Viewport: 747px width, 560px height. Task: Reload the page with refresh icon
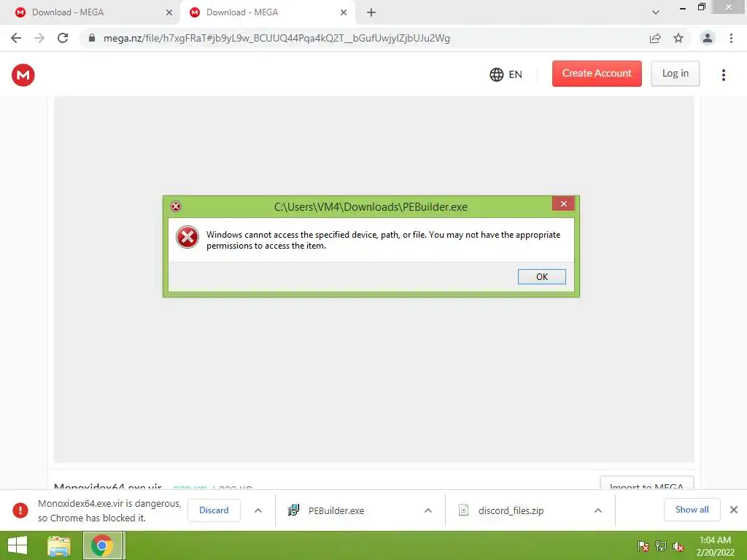(x=63, y=38)
